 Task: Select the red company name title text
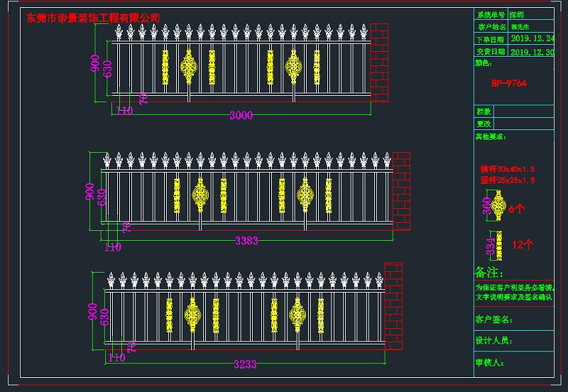93,18
